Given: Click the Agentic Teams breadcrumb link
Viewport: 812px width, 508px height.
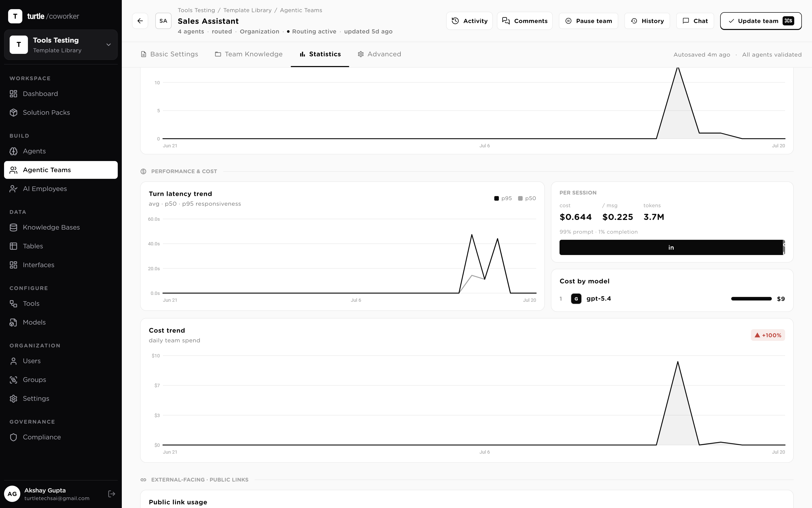Looking at the screenshot, I should 301,10.
